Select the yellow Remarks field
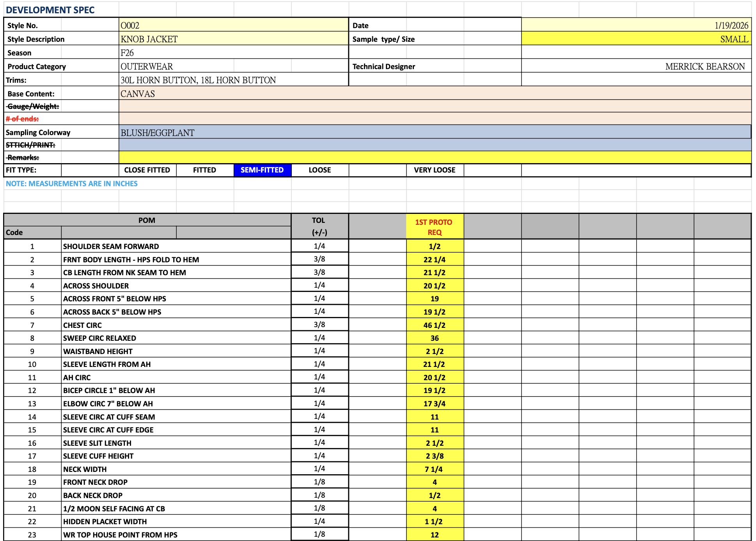756x541 pixels. [435, 158]
